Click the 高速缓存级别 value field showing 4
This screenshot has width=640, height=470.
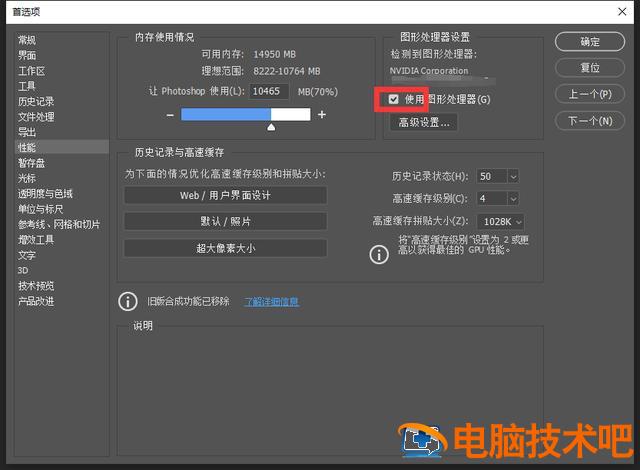(x=492, y=199)
